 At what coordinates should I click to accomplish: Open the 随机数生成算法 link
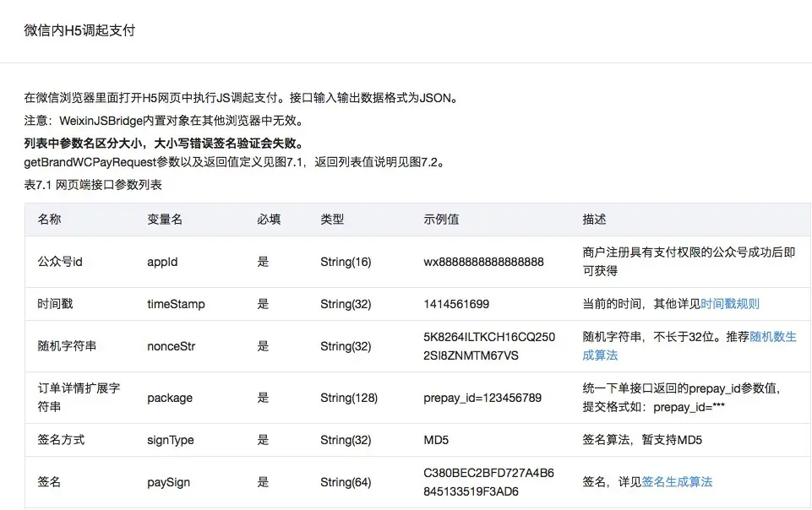point(772,337)
